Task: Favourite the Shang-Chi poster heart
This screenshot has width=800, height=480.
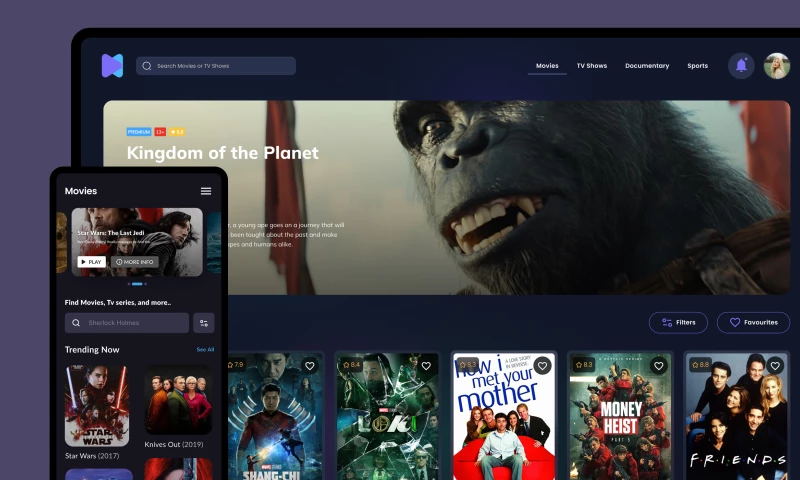Action: (309, 366)
